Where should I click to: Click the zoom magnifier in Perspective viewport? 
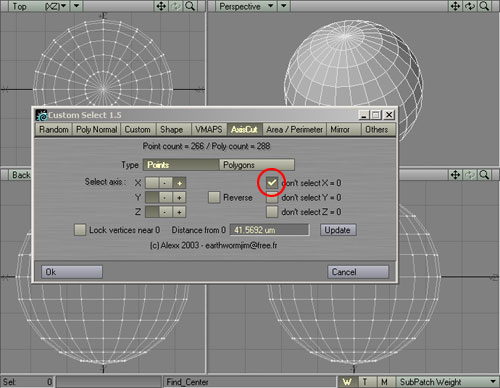coord(484,6)
